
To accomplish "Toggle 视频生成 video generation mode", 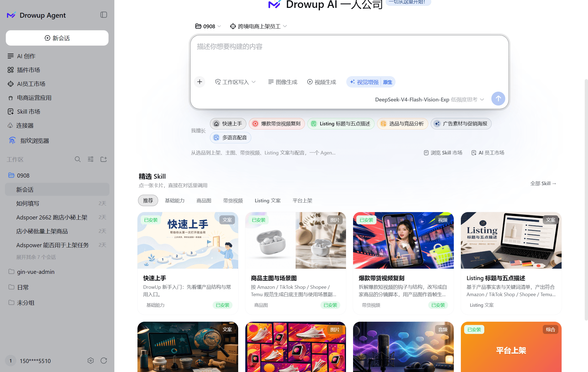I will point(321,82).
